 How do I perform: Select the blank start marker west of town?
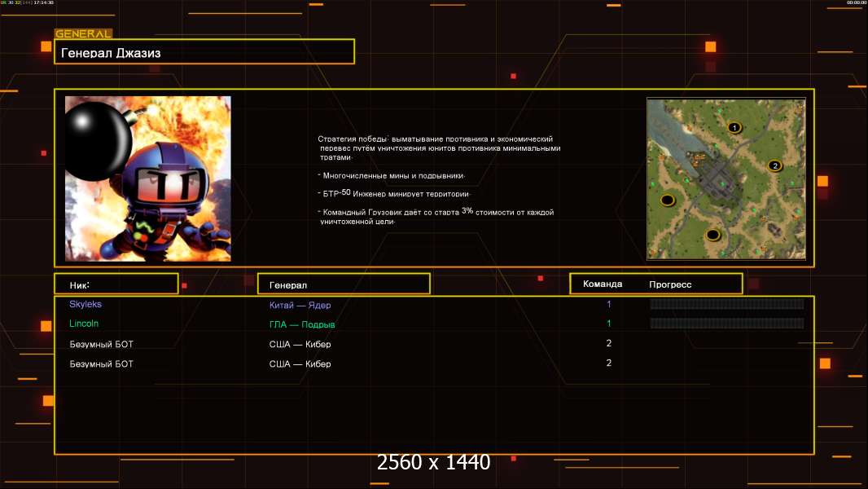668,200
